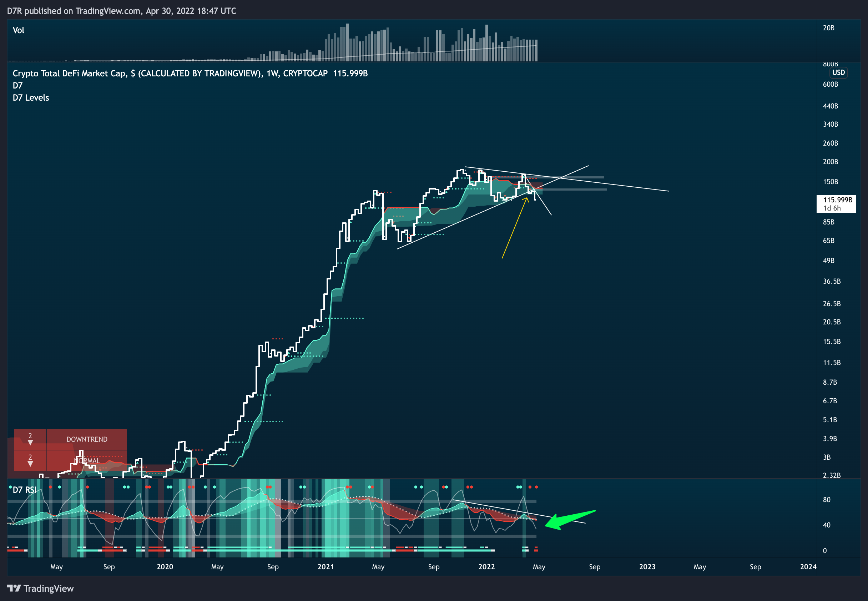Click the NORMAL table cell
The height and width of the screenshot is (601, 868).
tap(87, 460)
